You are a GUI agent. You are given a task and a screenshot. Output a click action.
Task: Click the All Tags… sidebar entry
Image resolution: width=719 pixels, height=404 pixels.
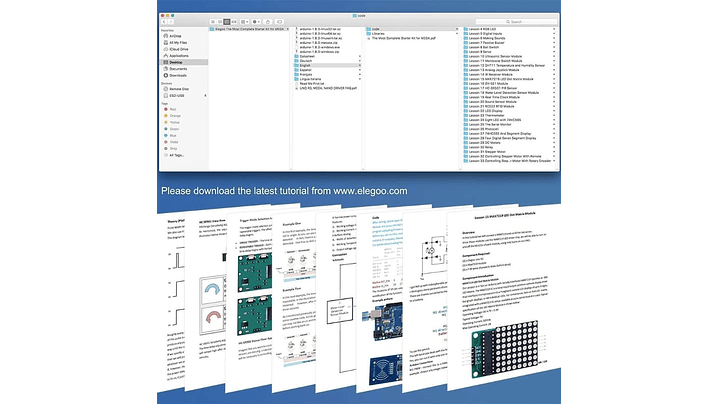[x=180, y=155]
